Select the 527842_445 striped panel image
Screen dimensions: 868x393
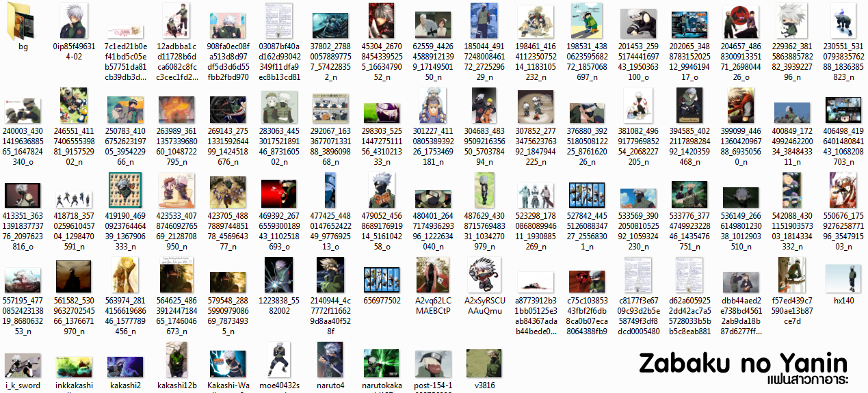point(587,195)
